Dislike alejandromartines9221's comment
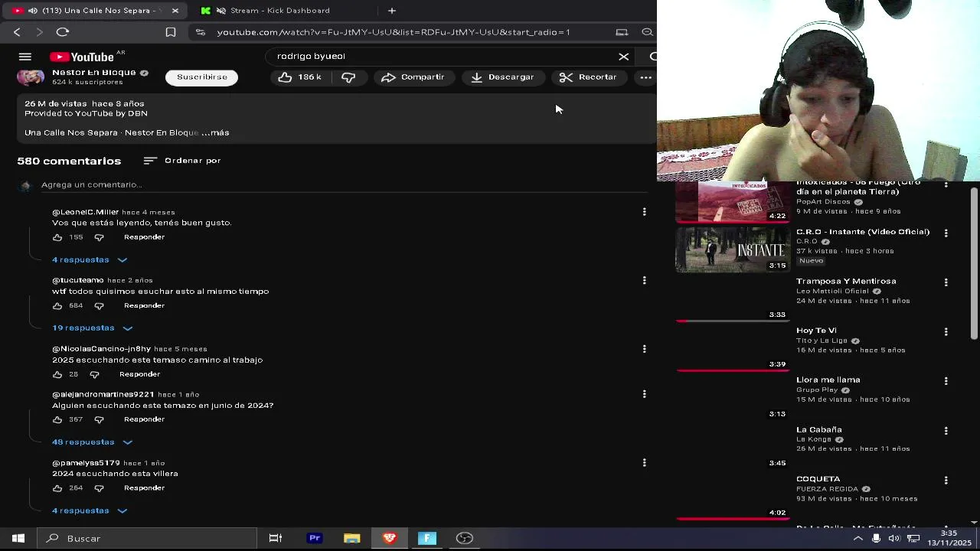 click(x=99, y=419)
